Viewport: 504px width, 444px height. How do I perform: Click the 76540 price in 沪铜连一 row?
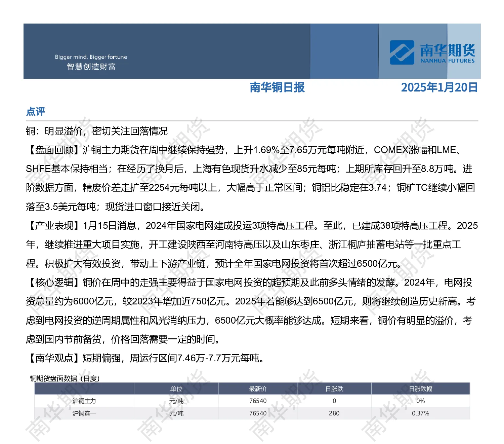[258, 413]
